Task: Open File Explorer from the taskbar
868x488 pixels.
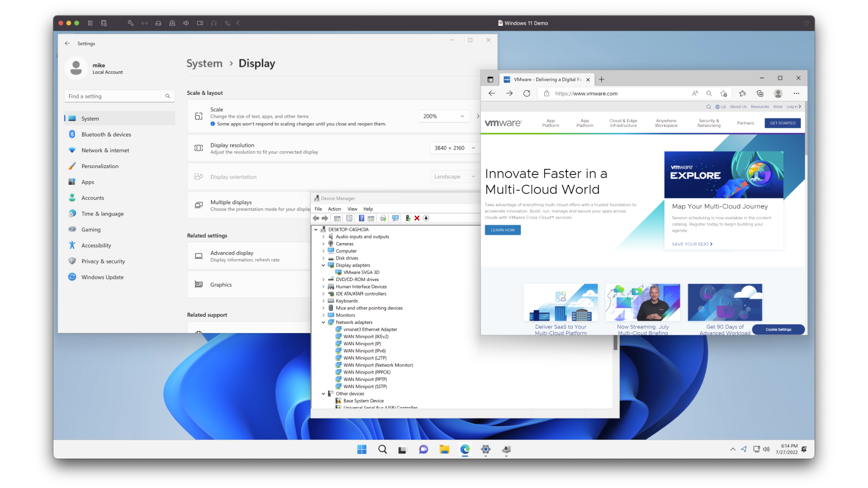Action: [444, 449]
